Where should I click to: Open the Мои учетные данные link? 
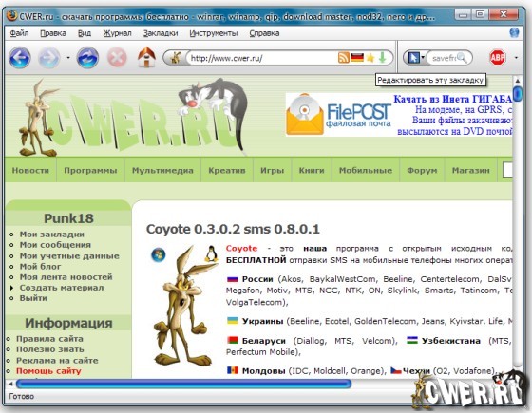coord(69,255)
